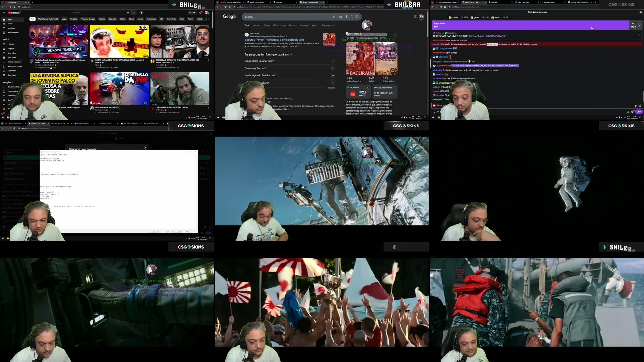Collapse the pinned Telegram message chevron
This screenshot has height=362, width=644.
(x=639, y=35)
